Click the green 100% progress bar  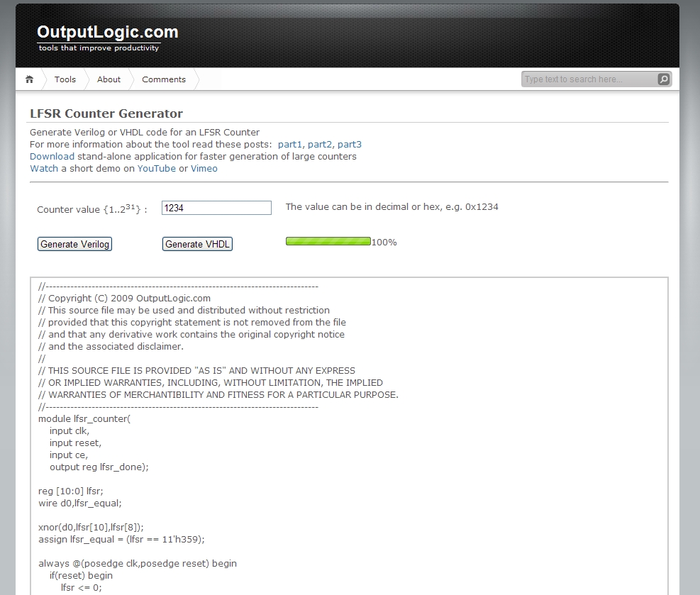(x=328, y=242)
